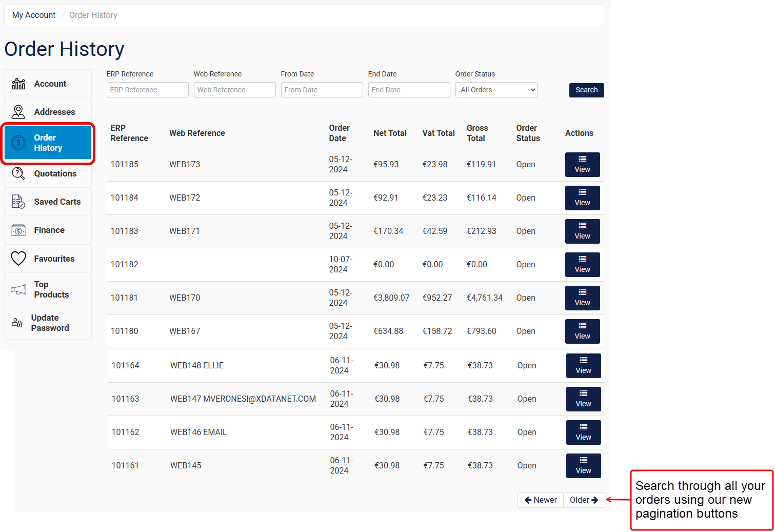Click the Favourites heart icon

click(18, 259)
